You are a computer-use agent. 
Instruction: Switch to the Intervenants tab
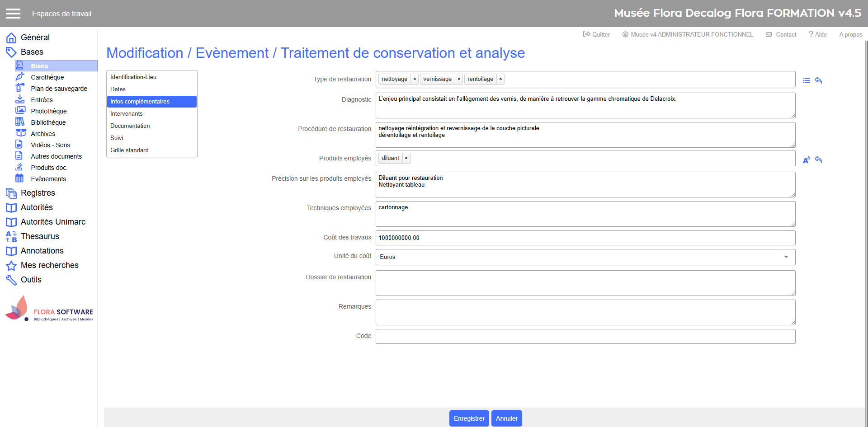[x=126, y=114]
